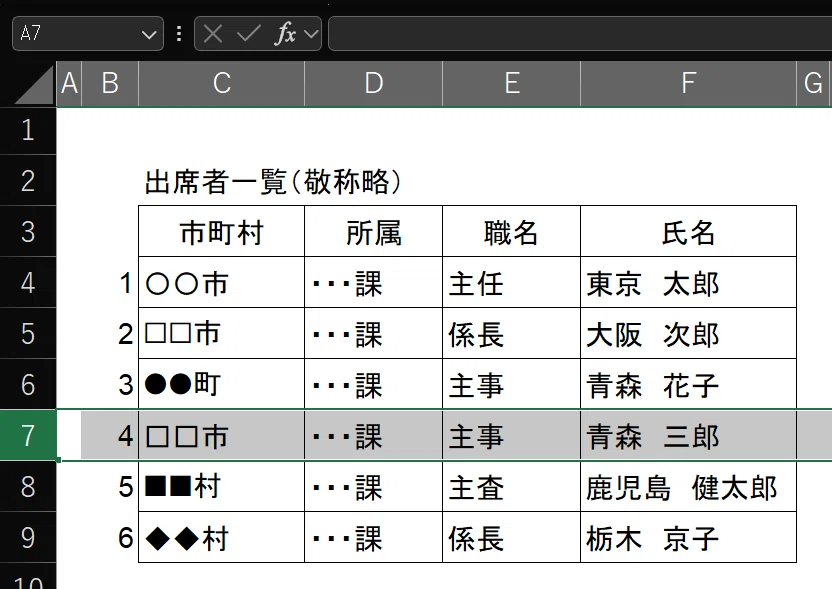Click the ・・・課 cell in row 4
Viewport: 832px width, 589px height.
[x=374, y=282]
